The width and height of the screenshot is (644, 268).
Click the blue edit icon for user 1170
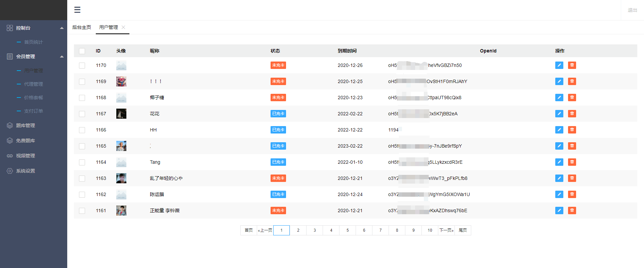559,65
